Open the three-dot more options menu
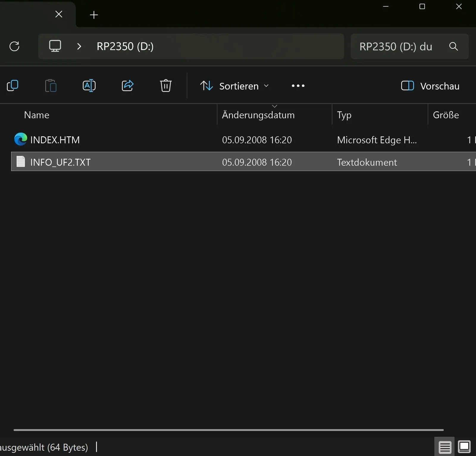Viewport: 476px width, 456px height. point(298,86)
